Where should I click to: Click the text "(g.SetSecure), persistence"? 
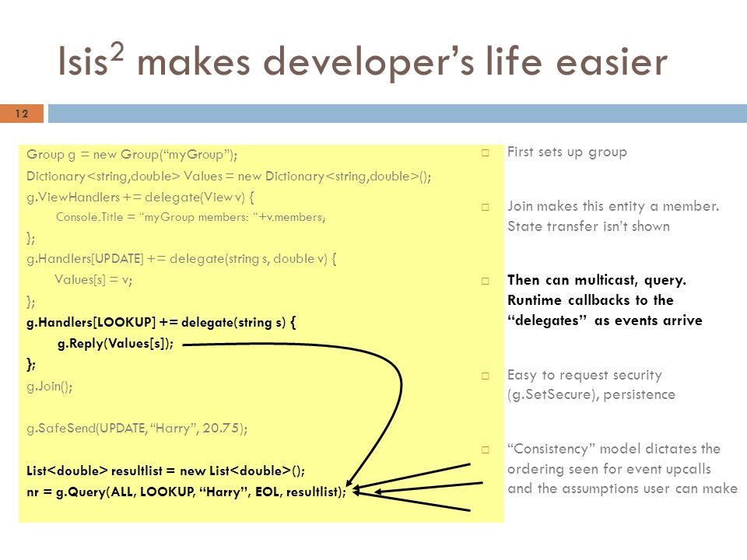pyautogui.click(x=591, y=395)
